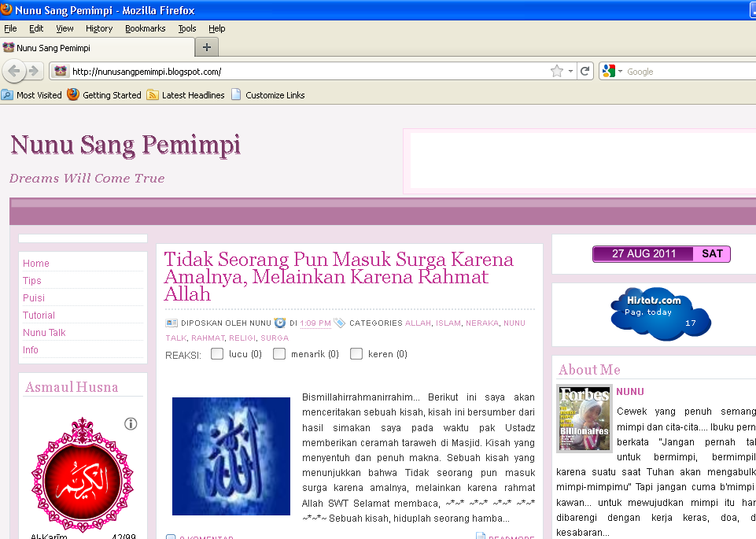Open the ISLAM category link
Image resolution: width=756 pixels, height=539 pixels.
[448, 323]
